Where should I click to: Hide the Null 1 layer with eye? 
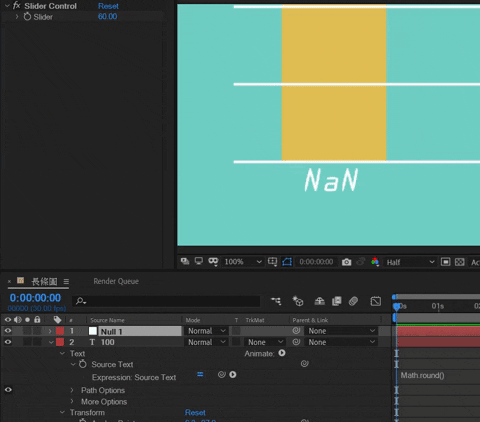[8, 331]
